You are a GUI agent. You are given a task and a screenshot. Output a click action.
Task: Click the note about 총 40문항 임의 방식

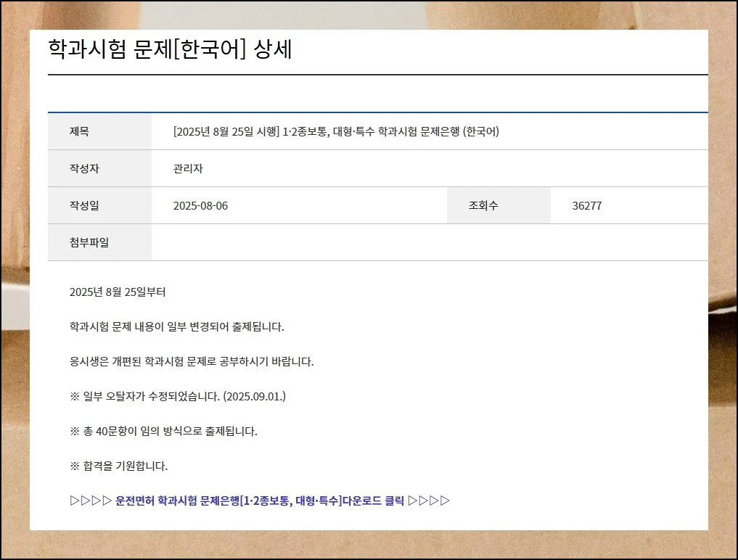click(x=163, y=431)
